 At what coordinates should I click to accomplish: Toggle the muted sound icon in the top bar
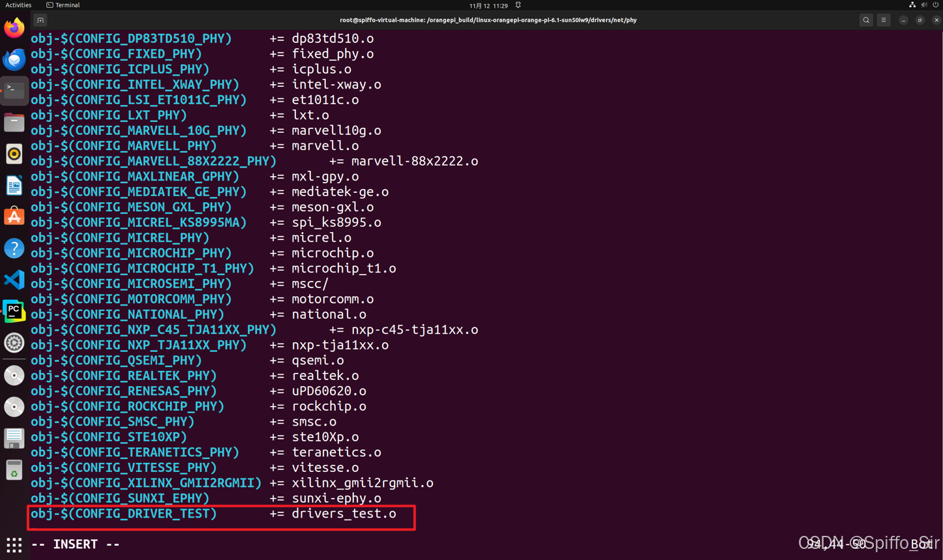point(923,5)
